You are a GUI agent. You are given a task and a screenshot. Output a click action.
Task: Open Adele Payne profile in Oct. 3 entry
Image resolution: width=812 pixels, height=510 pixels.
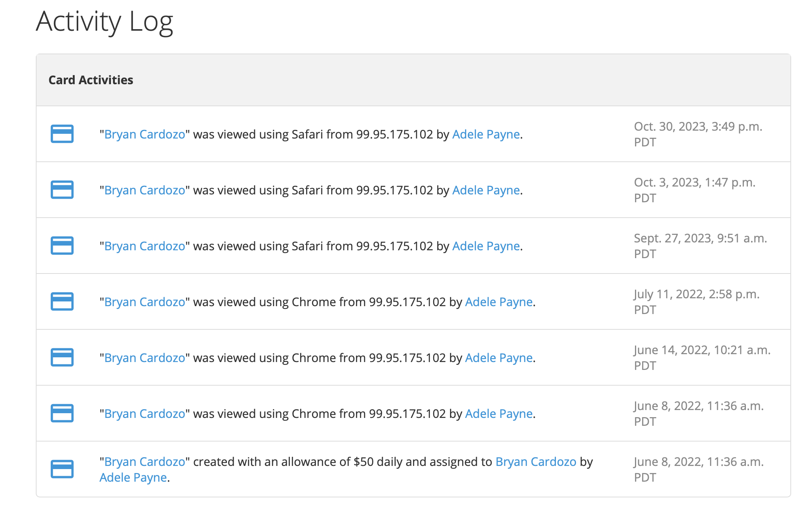[x=486, y=190]
